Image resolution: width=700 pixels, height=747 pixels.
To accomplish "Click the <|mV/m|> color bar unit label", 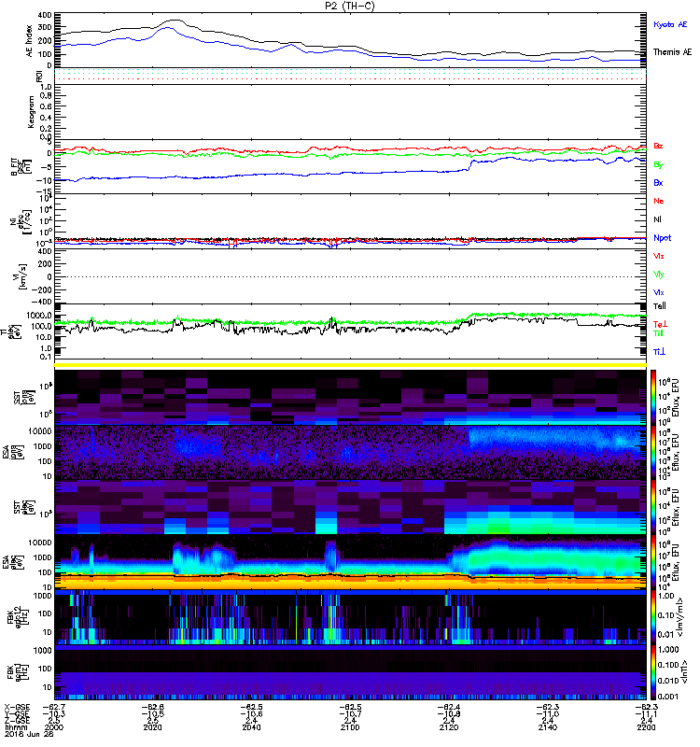I will click(681, 617).
